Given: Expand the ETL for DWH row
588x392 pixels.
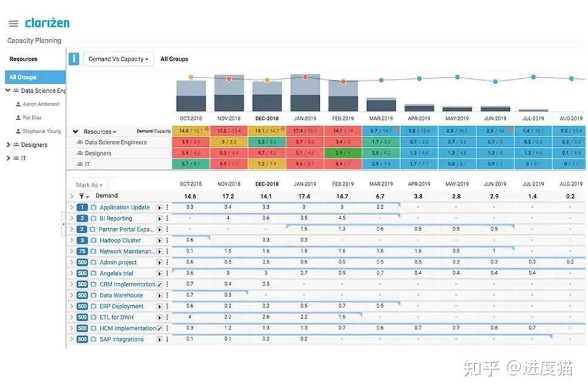Looking at the screenshot, I should pyautogui.click(x=72, y=317).
